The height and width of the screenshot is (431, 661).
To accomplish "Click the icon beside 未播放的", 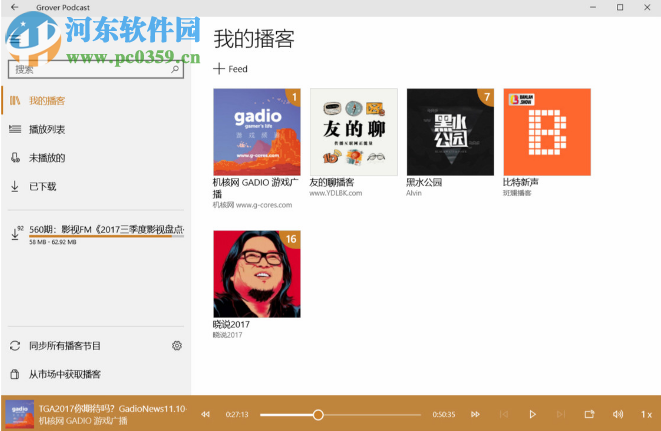I will (x=15, y=158).
